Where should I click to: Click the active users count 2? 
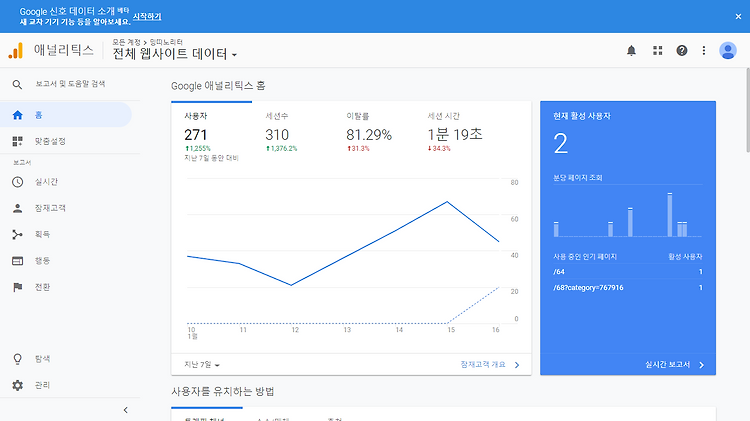[x=561, y=144]
